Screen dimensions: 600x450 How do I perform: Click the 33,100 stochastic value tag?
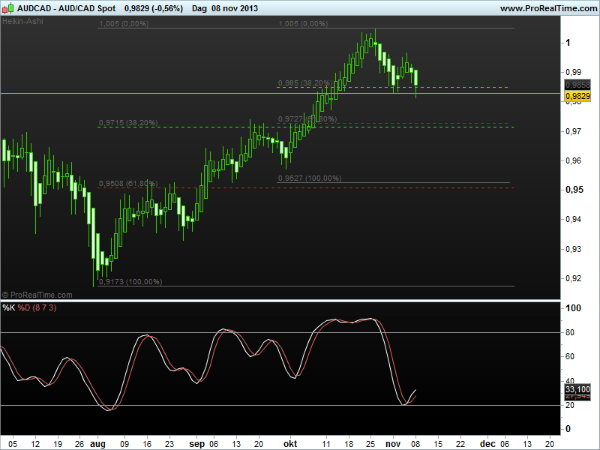578,389
